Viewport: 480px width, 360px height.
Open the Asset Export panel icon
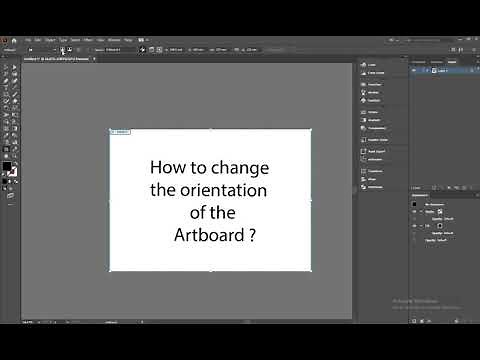point(364,151)
